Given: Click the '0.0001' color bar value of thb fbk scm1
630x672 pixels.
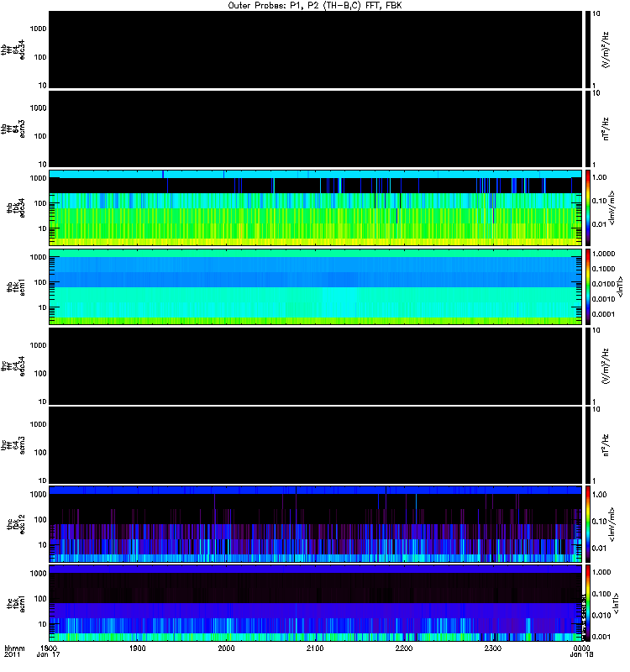Looking at the screenshot, I should click(603, 314).
